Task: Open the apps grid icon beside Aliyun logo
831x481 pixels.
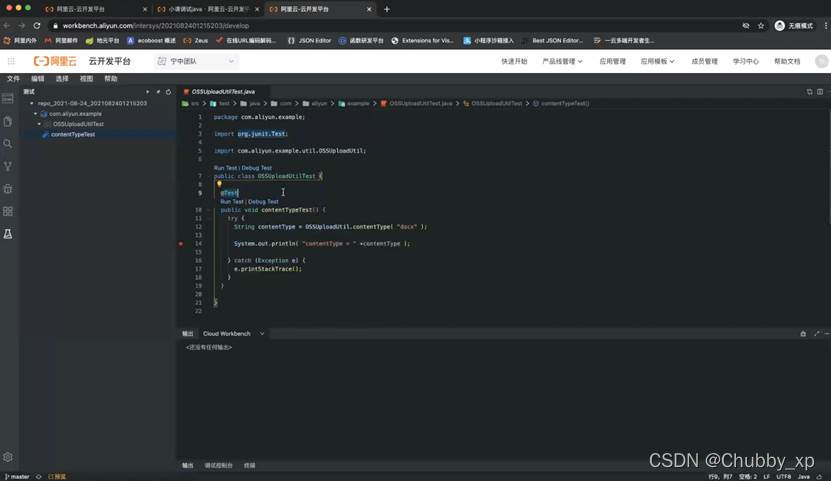Action: pos(11,61)
